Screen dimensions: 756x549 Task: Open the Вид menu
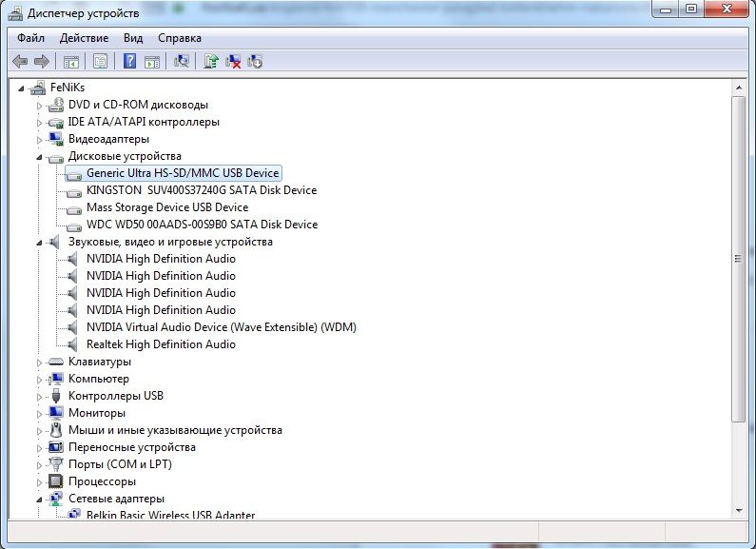[x=133, y=38]
